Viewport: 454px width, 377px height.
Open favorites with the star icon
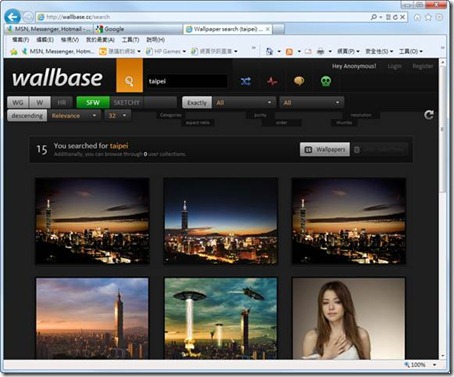click(x=428, y=17)
